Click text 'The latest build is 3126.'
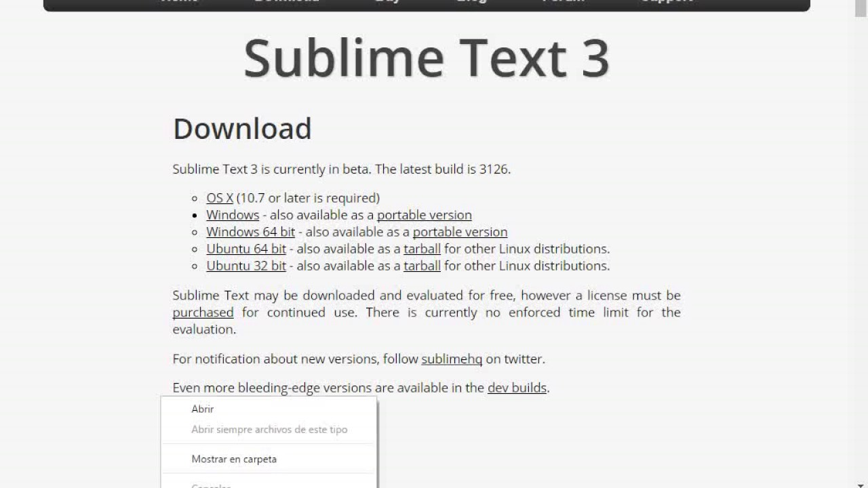 443,169
